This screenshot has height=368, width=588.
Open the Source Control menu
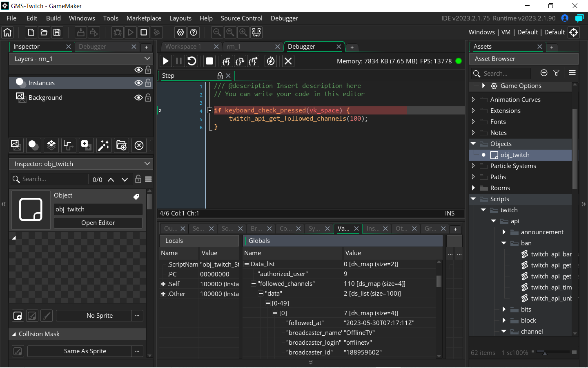click(x=241, y=18)
